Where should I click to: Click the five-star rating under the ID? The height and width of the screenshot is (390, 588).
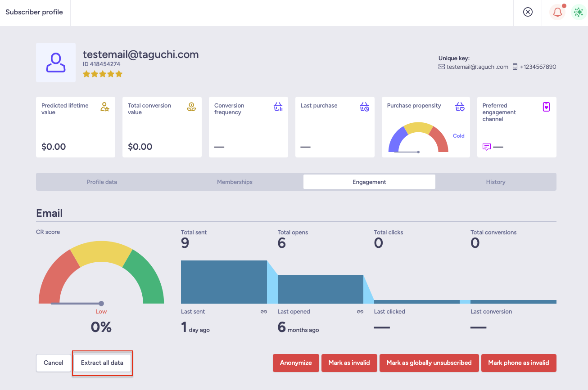(103, 74)
